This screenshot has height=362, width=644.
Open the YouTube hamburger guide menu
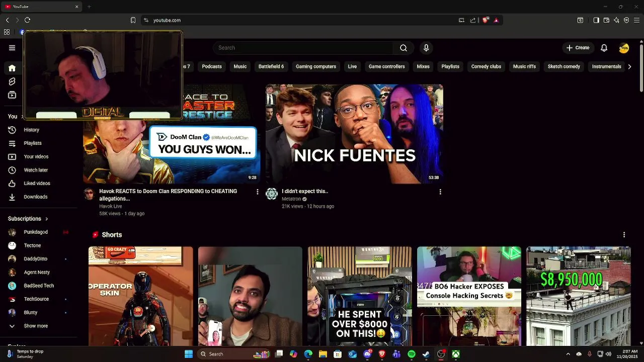pyautogui.click(x=12, y=48)
